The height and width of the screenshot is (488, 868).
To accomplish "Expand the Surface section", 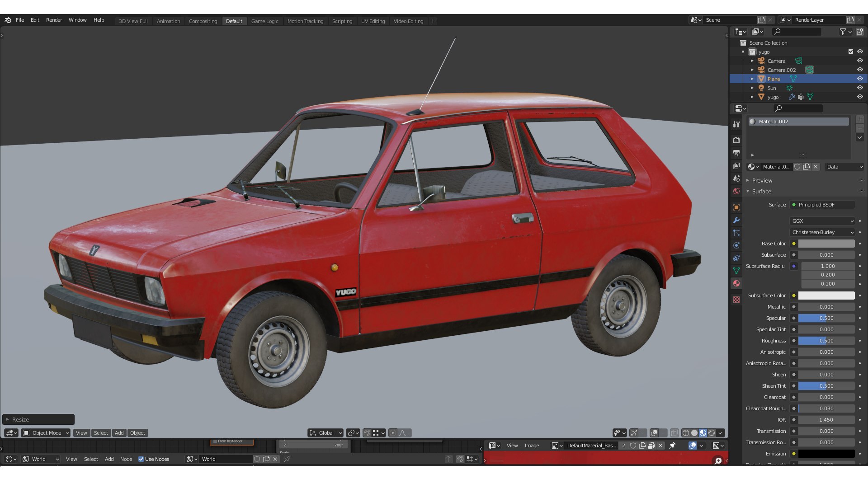I will coord(761,191).
